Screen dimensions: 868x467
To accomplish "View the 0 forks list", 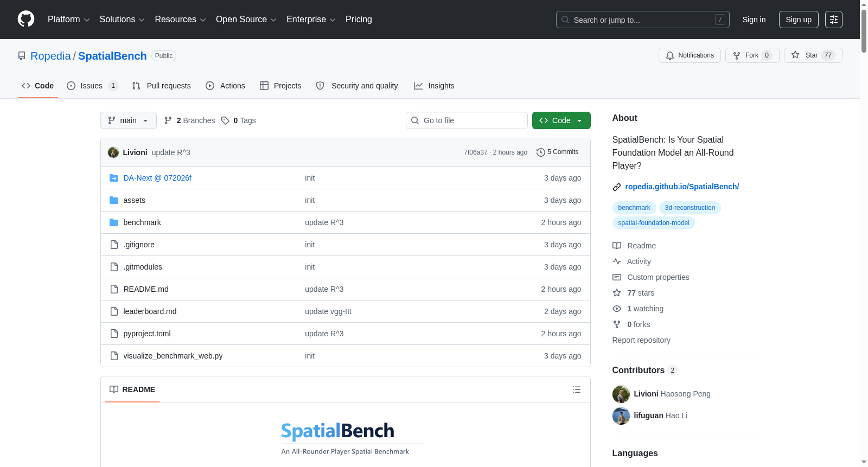I will pos(631,324).
